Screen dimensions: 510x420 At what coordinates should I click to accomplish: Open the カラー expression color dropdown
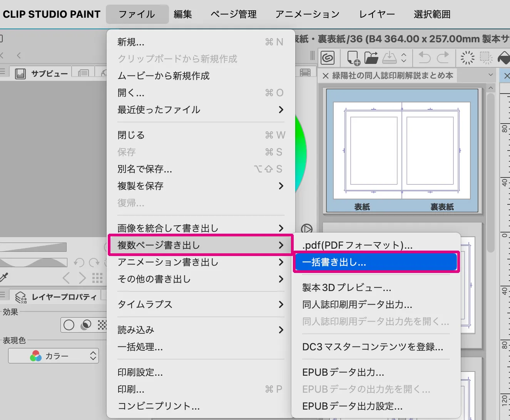point(54,356)
